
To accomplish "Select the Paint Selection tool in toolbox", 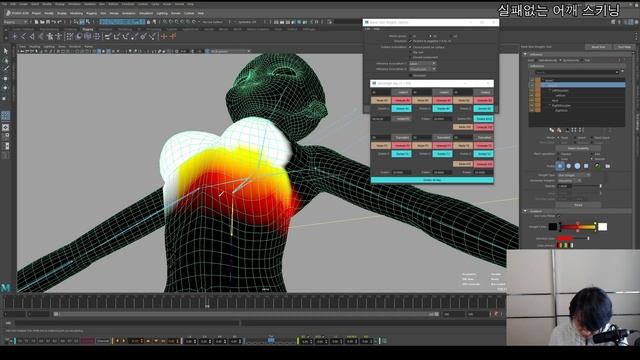I will point(6,69).
